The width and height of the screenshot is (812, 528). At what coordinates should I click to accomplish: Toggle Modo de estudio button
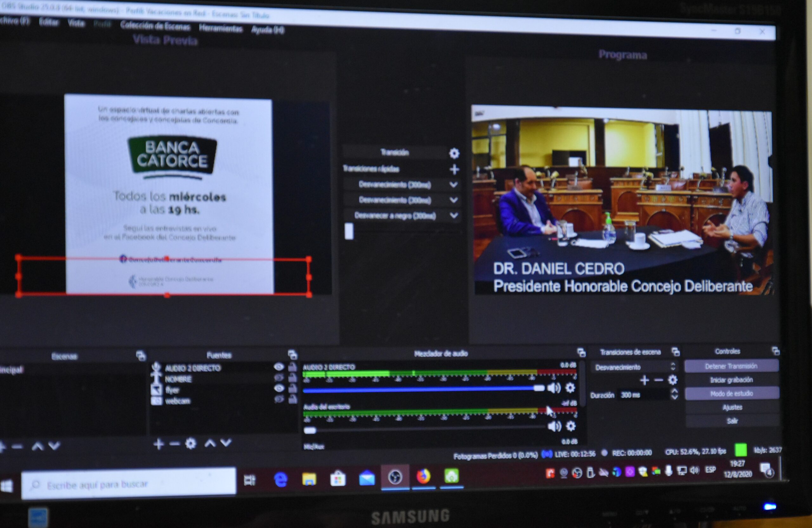(x=732, y=393)
